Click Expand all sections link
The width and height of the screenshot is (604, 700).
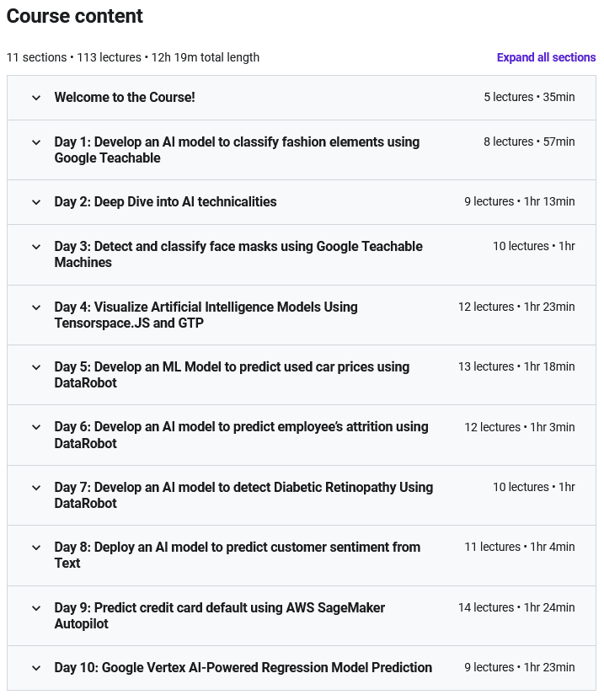(546, 57)
